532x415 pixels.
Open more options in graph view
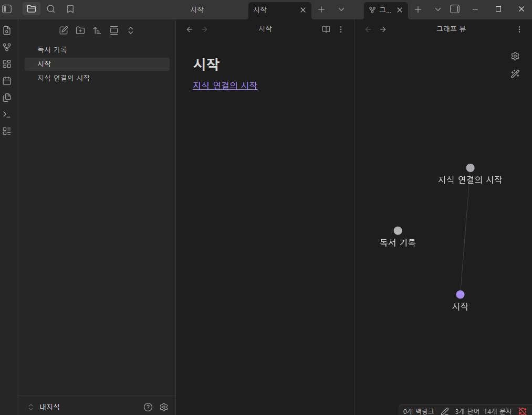click(519, 29)
